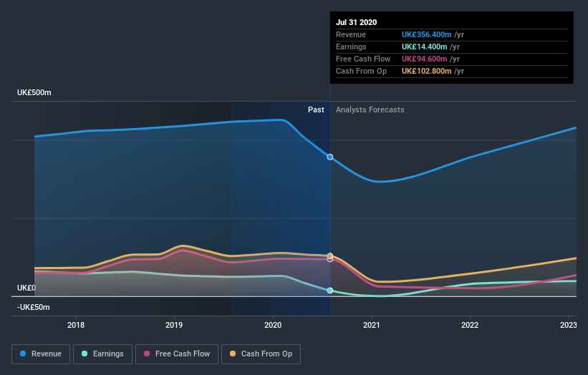
Task: Click the 2022 x-axis label
Action: coord(470,325)
